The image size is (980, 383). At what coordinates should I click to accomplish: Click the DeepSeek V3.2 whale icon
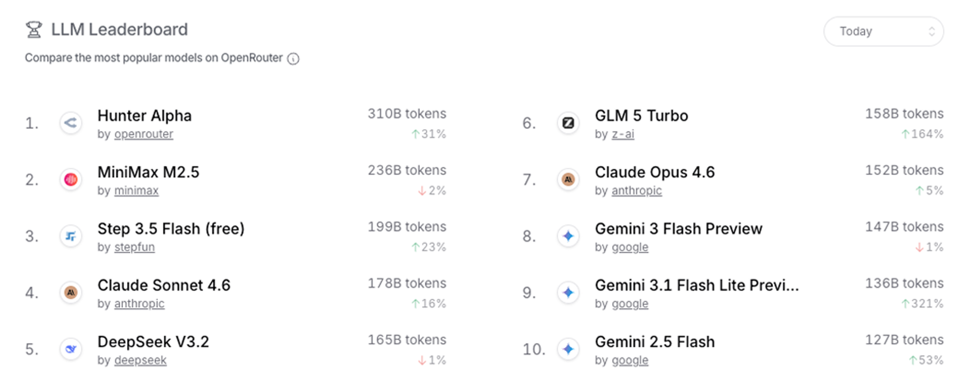[x=71, y=349]
